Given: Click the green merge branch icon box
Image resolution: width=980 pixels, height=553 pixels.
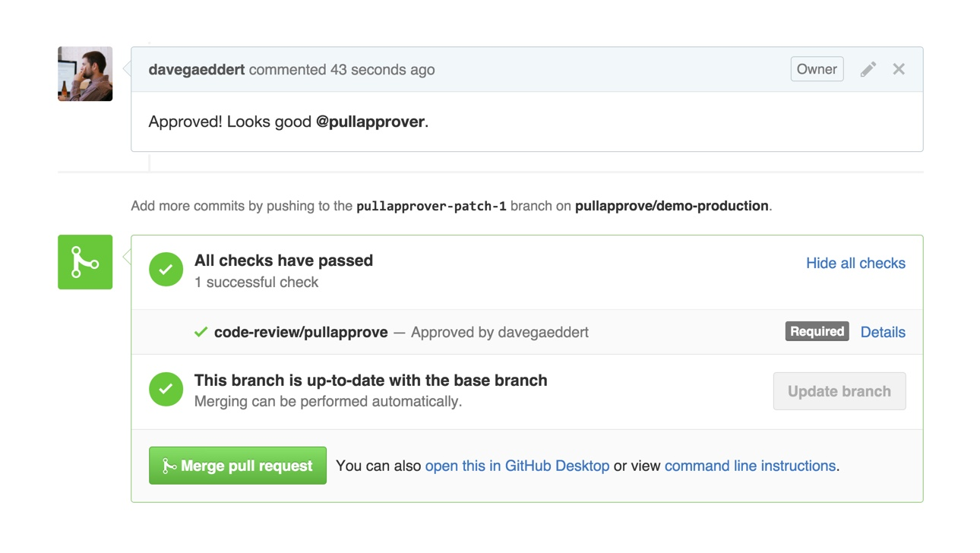Looking at the screenshot, I should pos(85,262).
